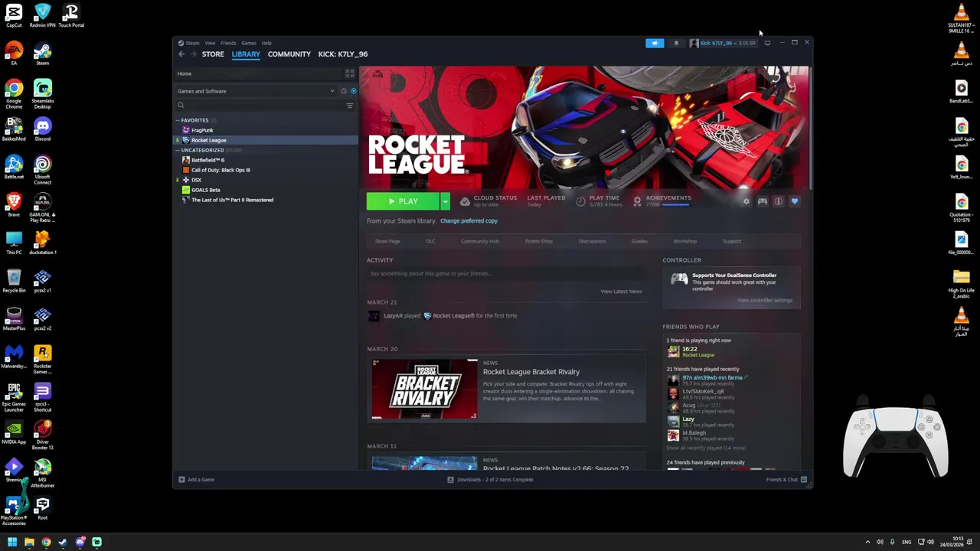Viewport: 980px width, 551px height.
Task: Open Games and Software dropdown
Action: (x=256, y=91)
